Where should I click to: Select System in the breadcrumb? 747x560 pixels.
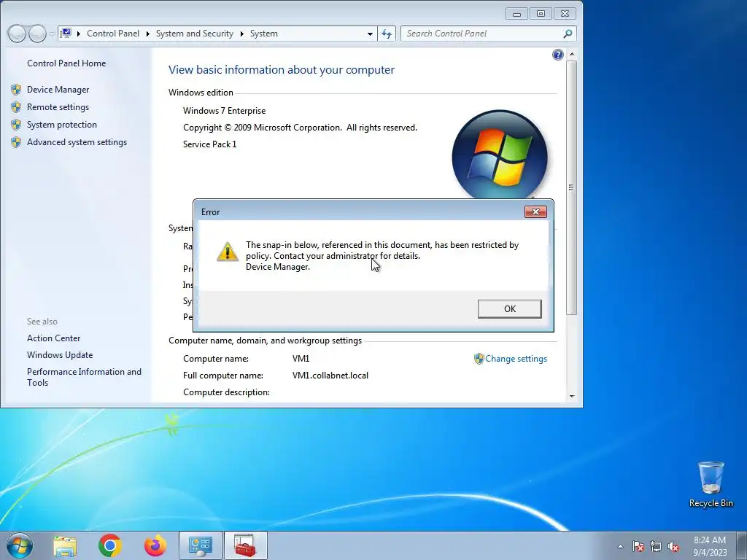264,34
